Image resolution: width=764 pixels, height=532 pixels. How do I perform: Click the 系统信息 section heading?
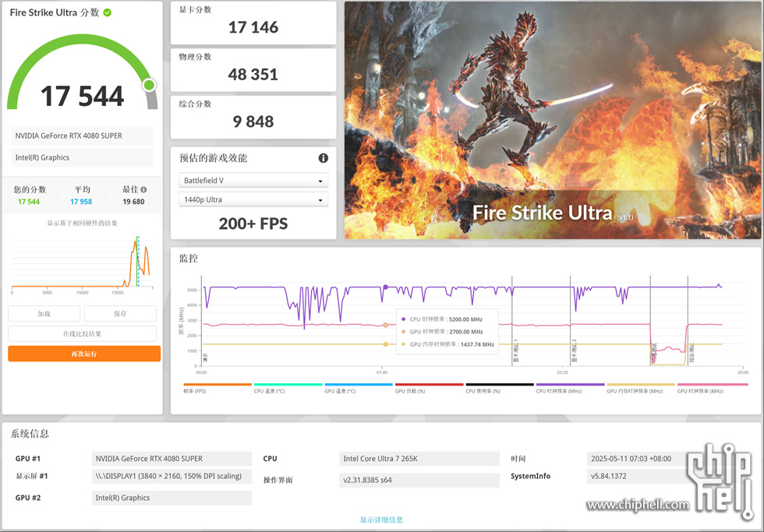(30, 434)
